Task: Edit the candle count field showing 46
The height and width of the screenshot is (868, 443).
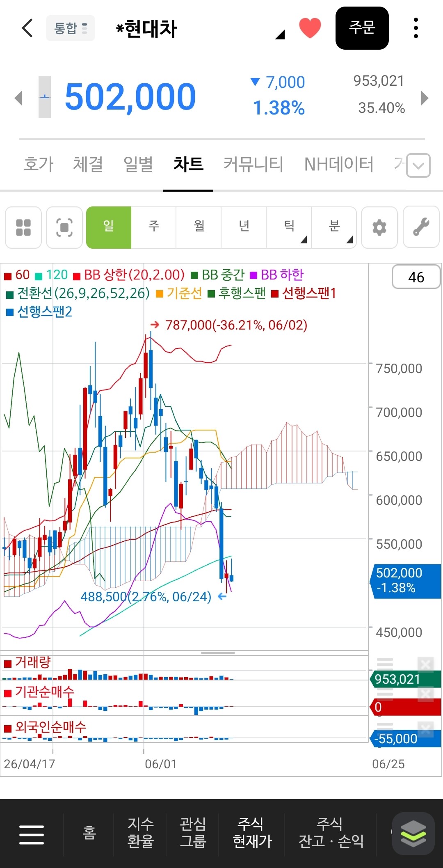Action: click(x=416, y=277)
